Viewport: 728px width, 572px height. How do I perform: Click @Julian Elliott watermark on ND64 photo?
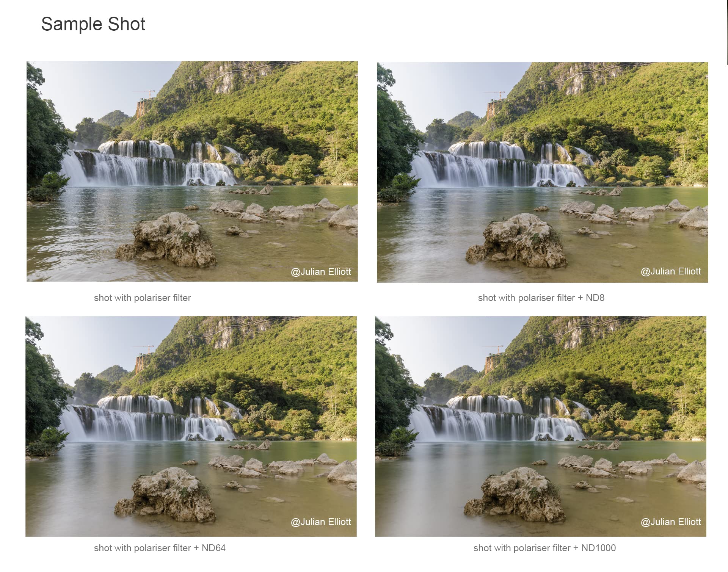321,522
